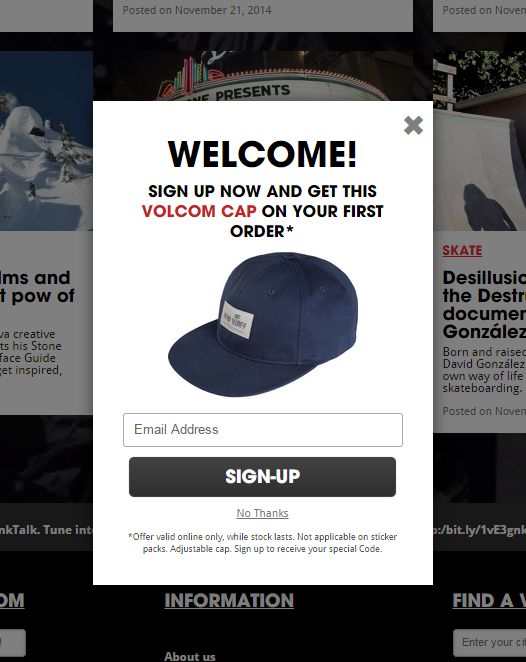
Task: Open the snowy mountain article thumbnail
Action: [x=46, y=141]
